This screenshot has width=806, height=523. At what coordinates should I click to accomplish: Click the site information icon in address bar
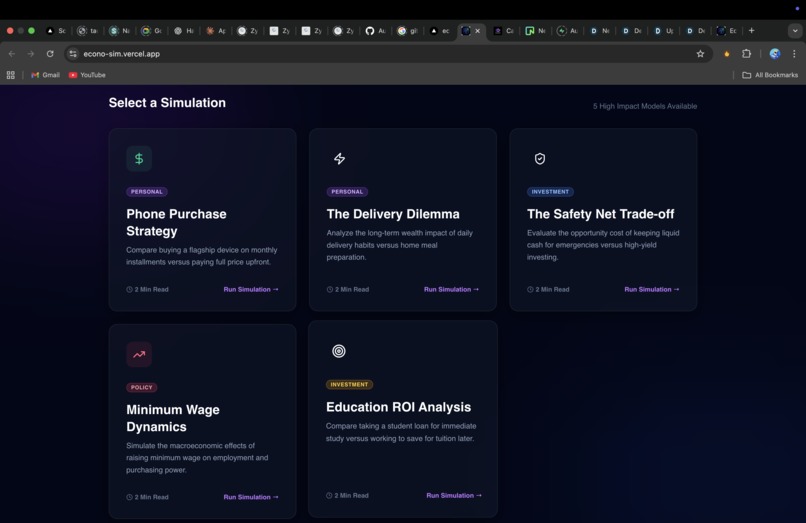[x=73, y=53]
